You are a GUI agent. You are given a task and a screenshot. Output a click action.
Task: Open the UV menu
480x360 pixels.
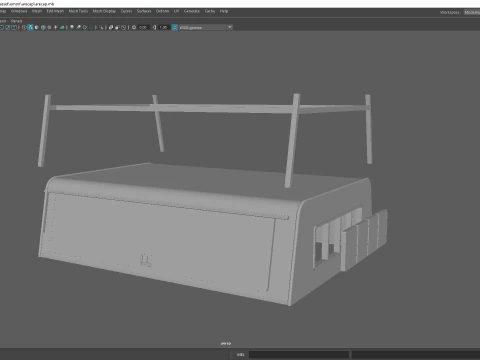tap(176, 11)
